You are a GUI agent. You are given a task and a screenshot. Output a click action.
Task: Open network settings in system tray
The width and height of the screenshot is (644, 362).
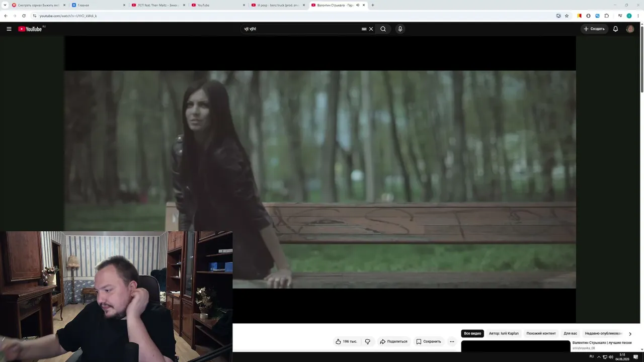point(605,357)
